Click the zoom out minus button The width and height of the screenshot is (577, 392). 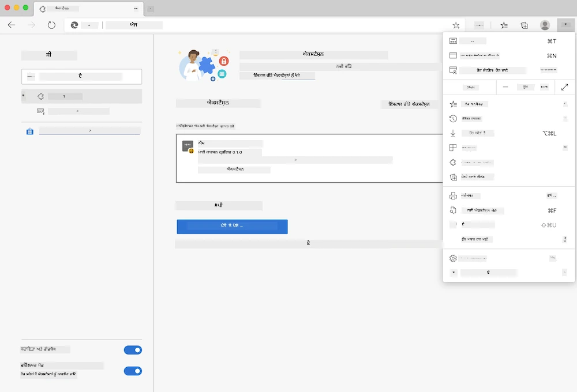(x=505, y=87)
